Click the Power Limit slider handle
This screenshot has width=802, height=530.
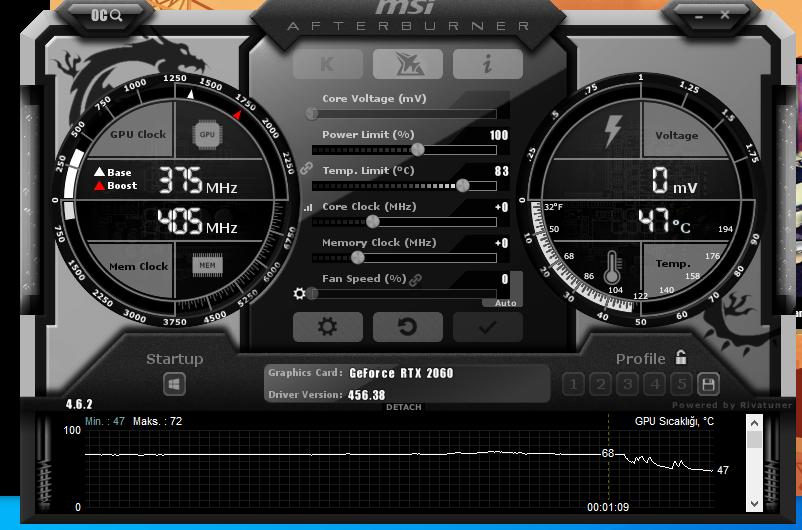coord(417,149)
